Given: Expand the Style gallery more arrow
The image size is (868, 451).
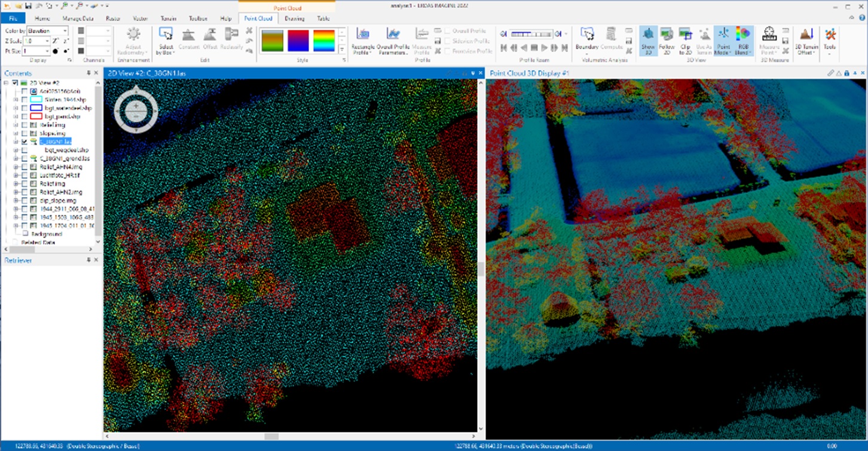Looking at the screenshot, I should pos(343,50).
